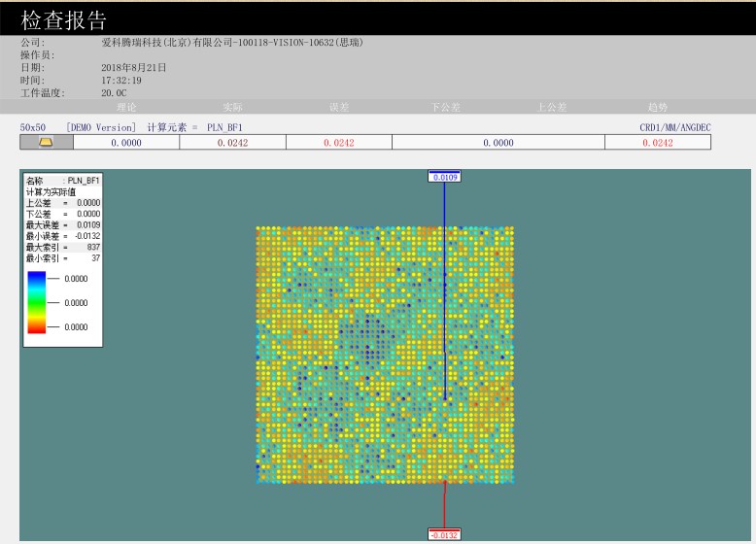The height and width of the screenshot is (544, 756).
Task: Click the center of the point cloud plot
Action: coord(385,355)
